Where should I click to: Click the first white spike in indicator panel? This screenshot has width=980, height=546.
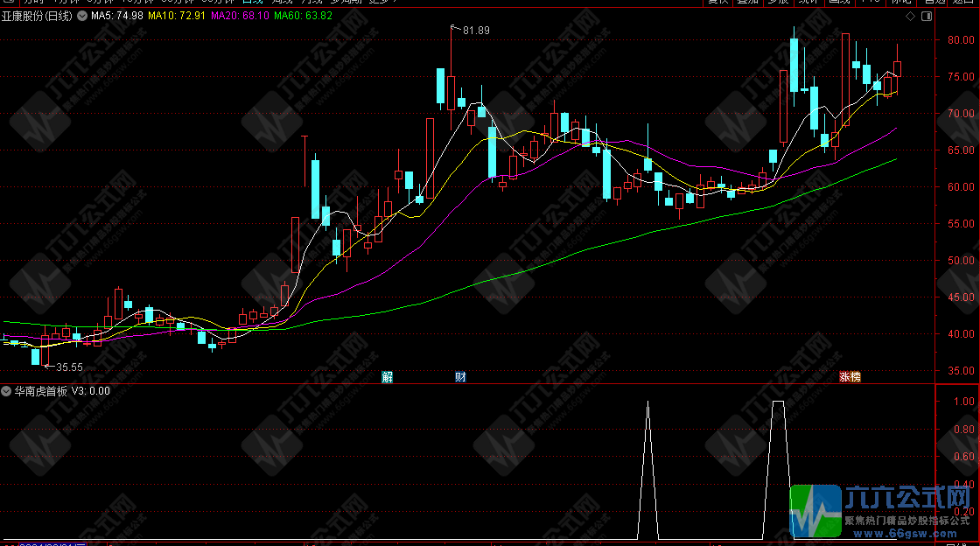coord(647,404)
